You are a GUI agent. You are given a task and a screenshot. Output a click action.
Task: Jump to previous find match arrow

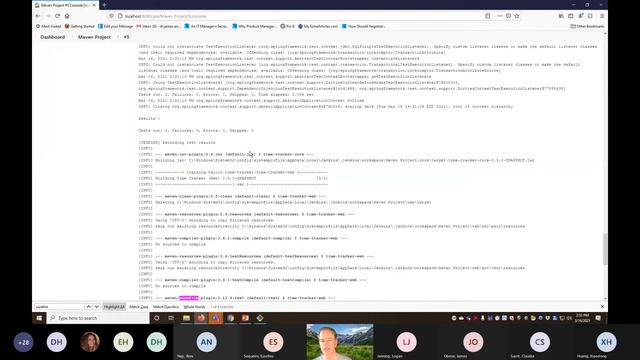coord(88,307)
